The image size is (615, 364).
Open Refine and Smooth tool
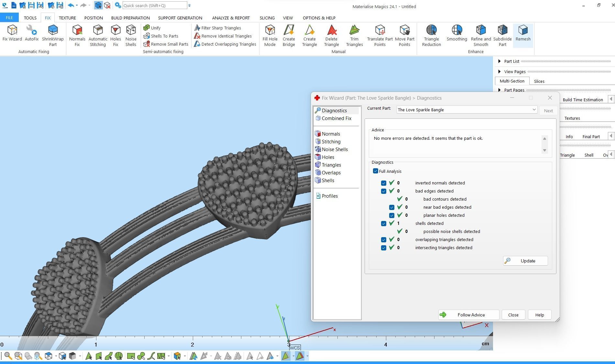click(x=481, y=36)
